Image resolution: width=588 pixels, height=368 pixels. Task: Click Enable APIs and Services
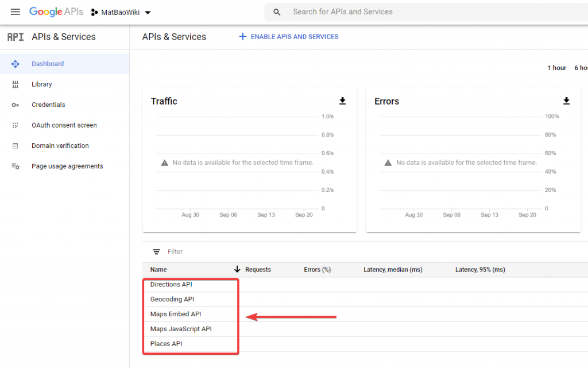tap(289, 37)
